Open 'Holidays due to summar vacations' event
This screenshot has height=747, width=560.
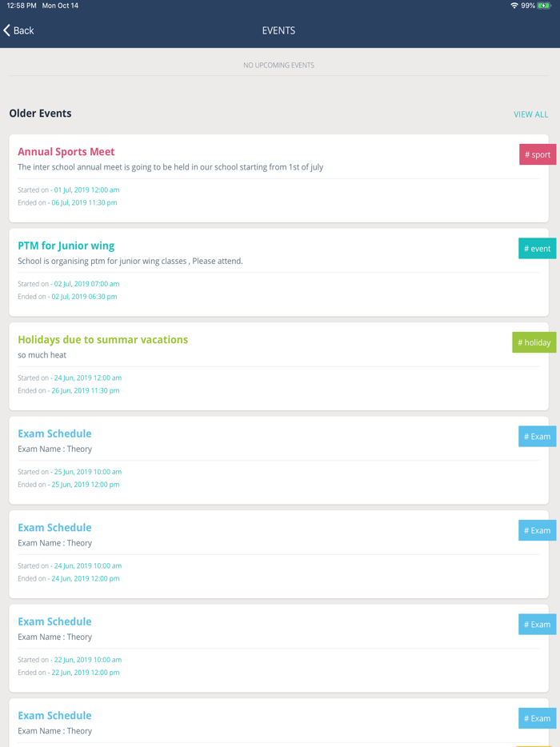(102, 339)
